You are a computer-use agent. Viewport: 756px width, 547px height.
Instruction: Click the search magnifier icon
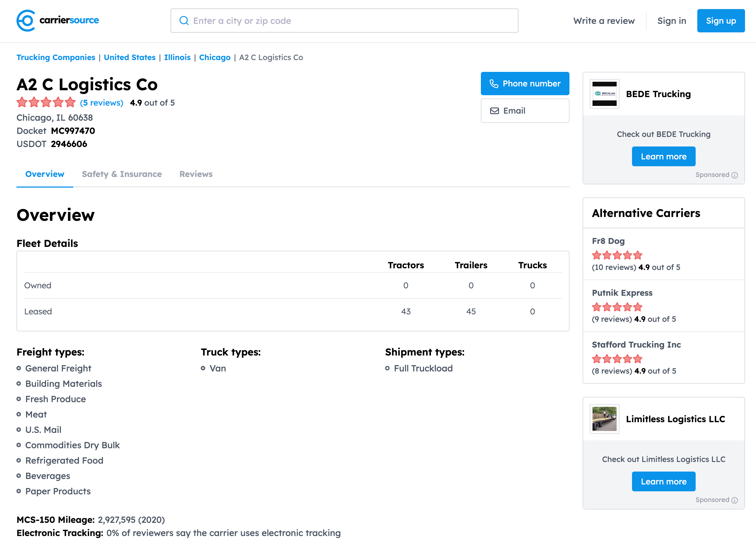coord(184,21)
